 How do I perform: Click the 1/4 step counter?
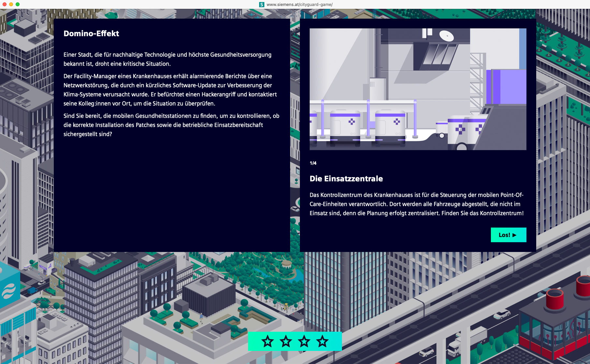tap(313, 163)
